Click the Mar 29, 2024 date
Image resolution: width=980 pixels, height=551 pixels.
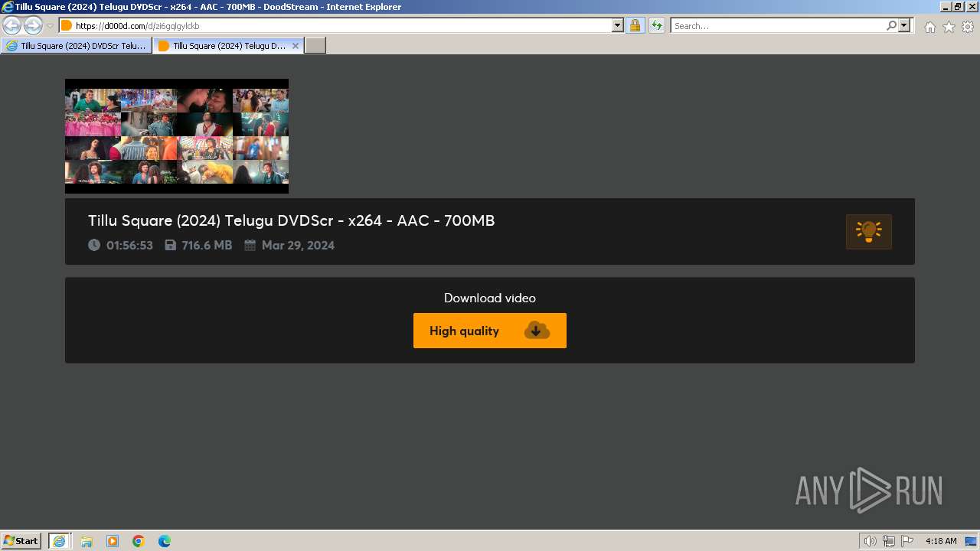click(x=298, y=246)
